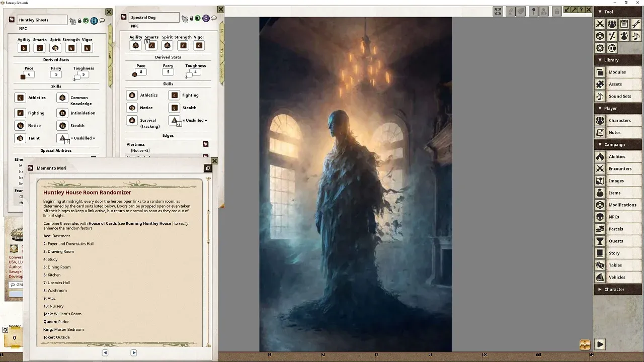
Task: Open the Quests campaign list
Action: 618,241
